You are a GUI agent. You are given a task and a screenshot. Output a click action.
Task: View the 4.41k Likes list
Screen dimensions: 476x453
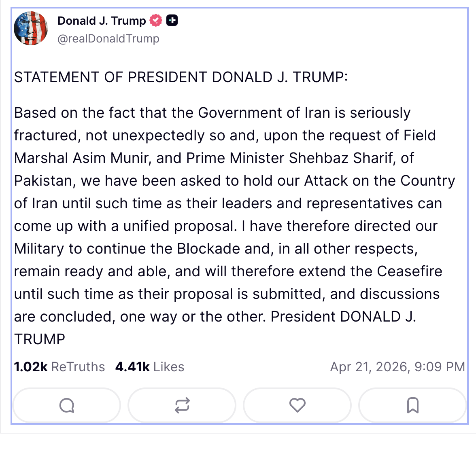pyautogui.click(x=149, y=367)
